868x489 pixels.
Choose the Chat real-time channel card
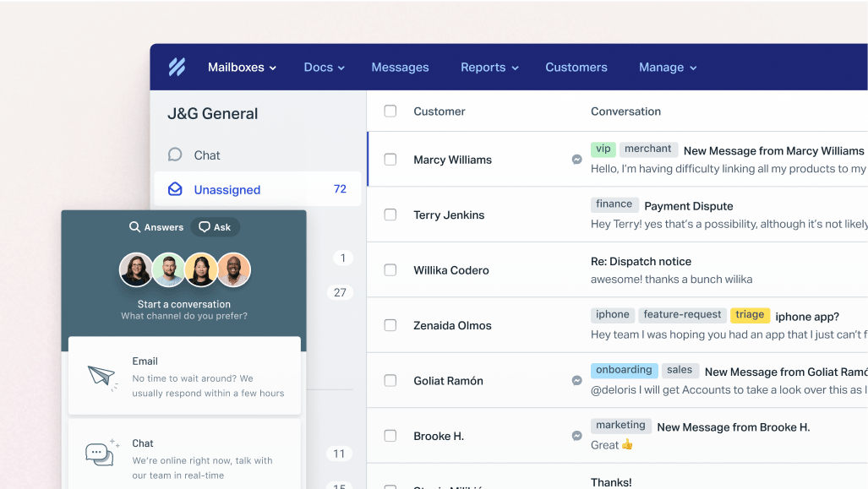click(x=184, y=454)
